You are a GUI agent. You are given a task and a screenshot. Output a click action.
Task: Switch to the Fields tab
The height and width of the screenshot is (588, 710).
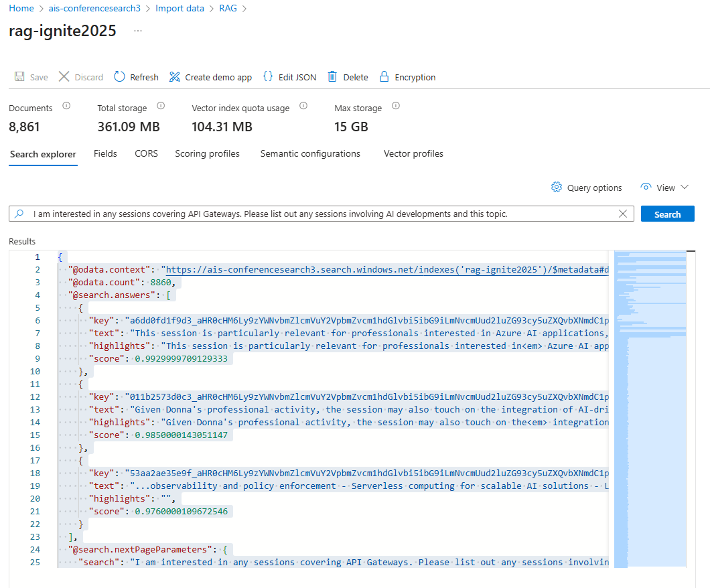105,153
